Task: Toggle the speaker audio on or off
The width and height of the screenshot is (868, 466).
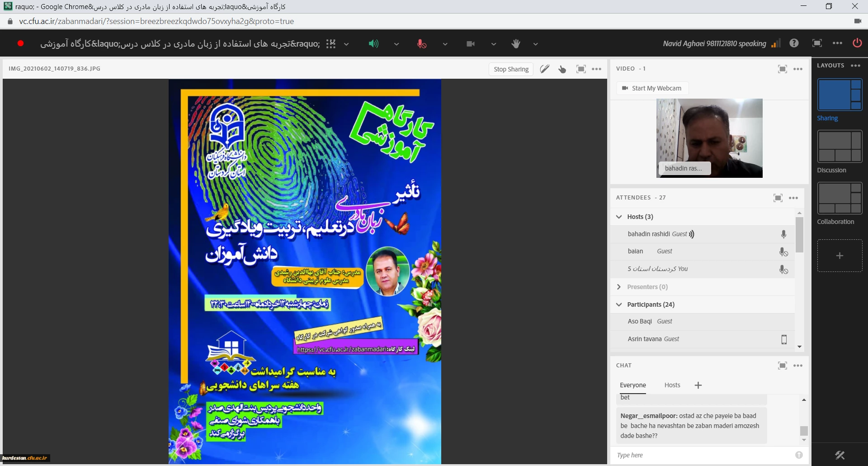Action: [x=373, y=44]
